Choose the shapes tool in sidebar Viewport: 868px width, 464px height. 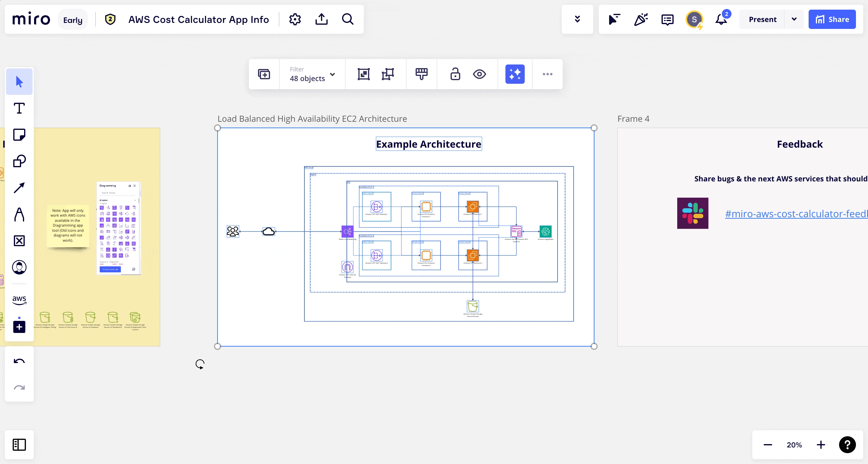(19, 161)
